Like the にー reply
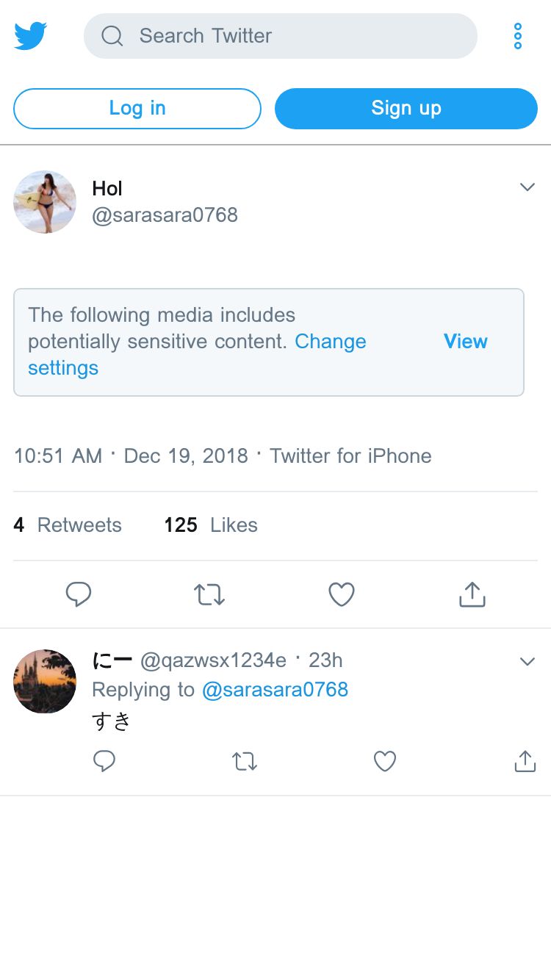Image resolution: width=551 pixels, height=980 pixels. (385, 761)
